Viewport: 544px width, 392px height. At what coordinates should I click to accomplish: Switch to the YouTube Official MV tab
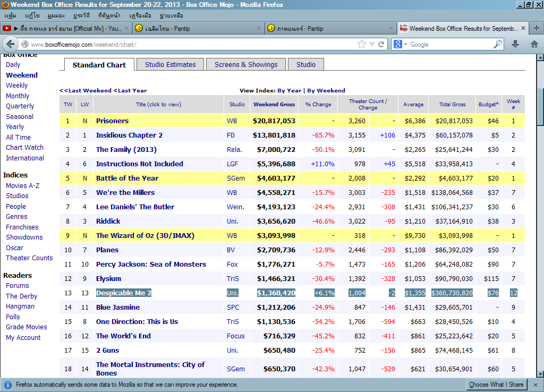[66, 29]
